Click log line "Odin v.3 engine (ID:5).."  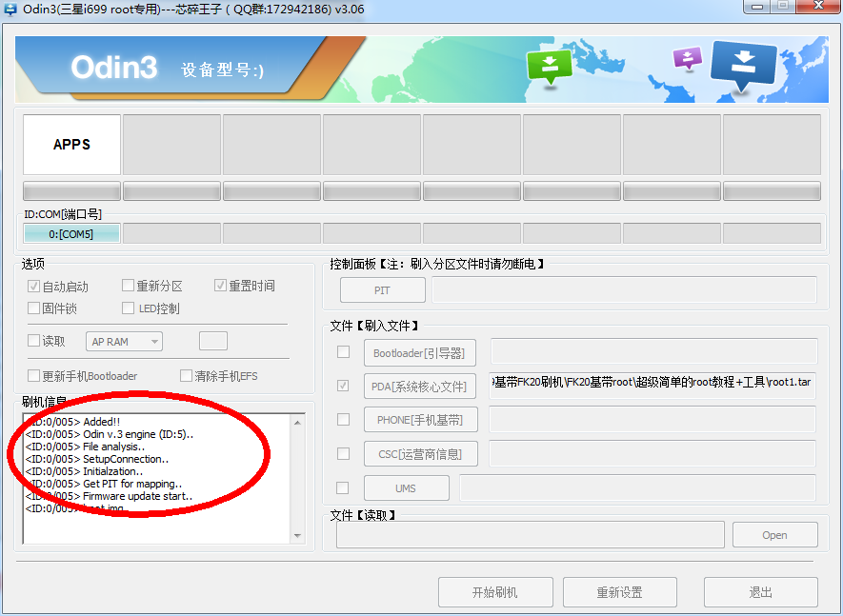click(110, 434)
